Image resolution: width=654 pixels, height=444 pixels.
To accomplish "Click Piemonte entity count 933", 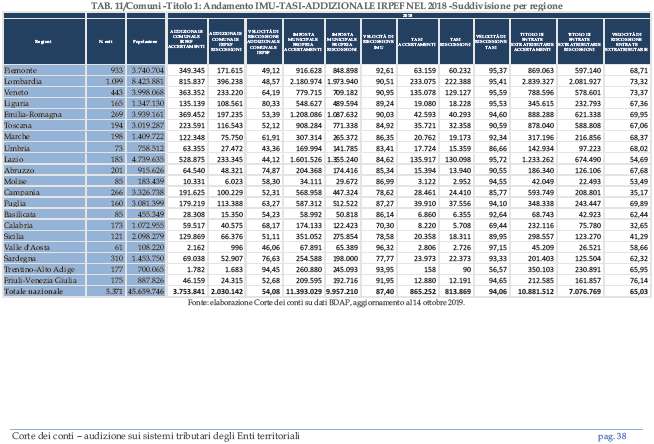I will point(116,70).
